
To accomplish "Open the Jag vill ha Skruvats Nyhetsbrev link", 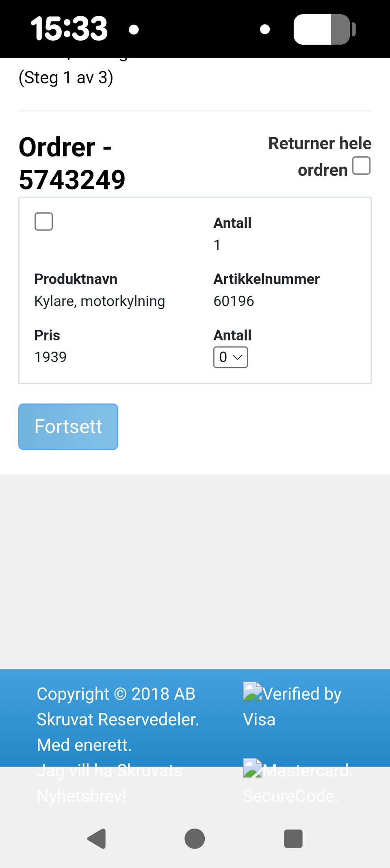I will point(110,783).
